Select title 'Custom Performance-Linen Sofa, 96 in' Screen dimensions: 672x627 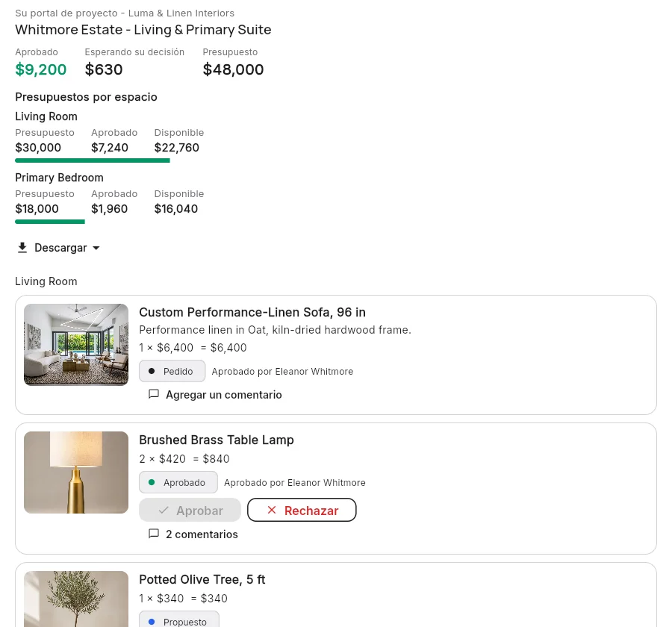click(x=252, y=312)
